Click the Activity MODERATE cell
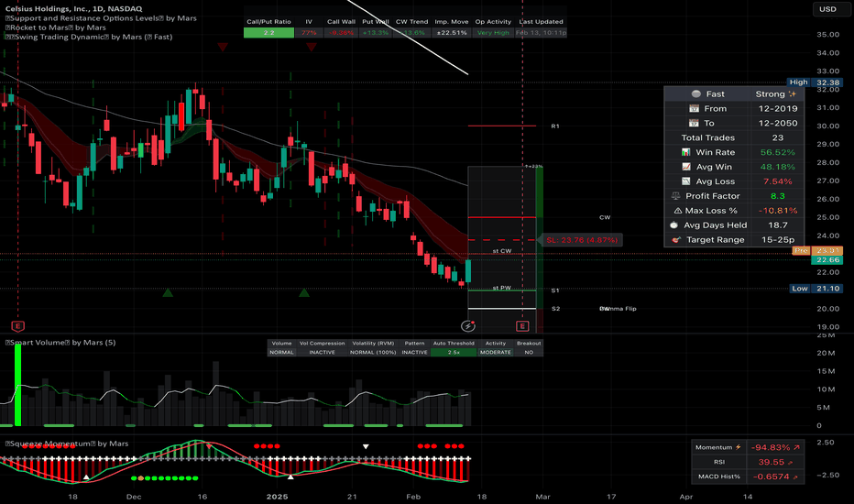Image resolution: width=854 pixels, height=504 pixels. coord(496,352)
